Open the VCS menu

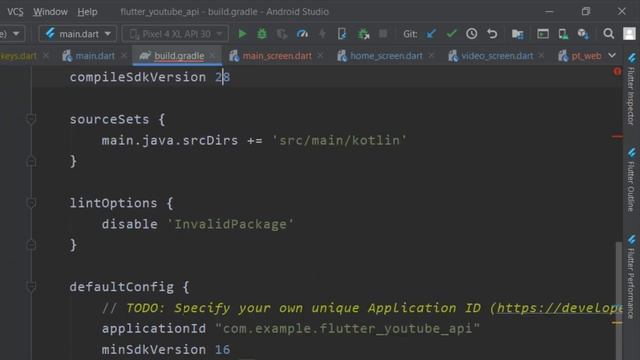click(16, 12)
